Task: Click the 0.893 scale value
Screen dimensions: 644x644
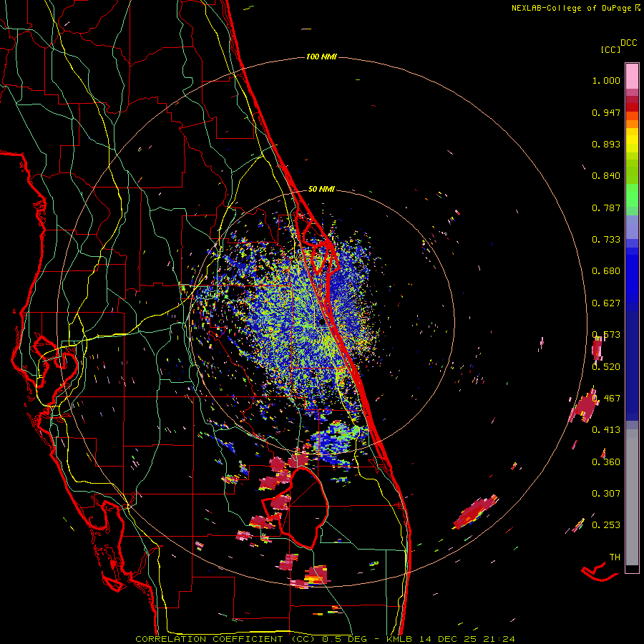Action: click(x=606, y=144)
